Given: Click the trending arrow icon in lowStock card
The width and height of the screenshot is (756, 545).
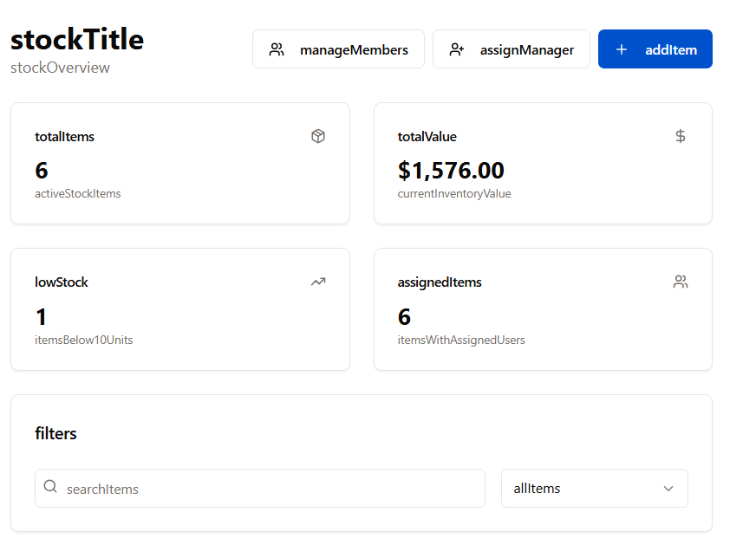Looking at the screenshot, I should point(318,282).
